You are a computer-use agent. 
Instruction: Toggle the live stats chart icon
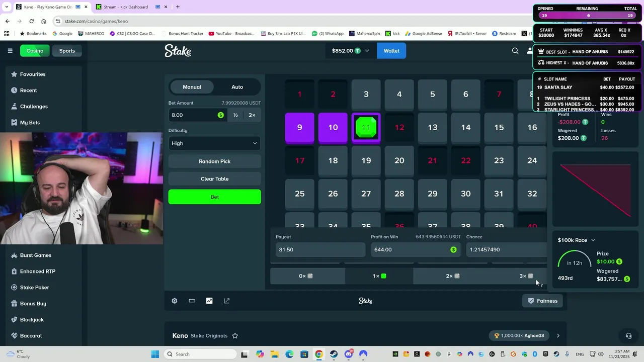209,301
